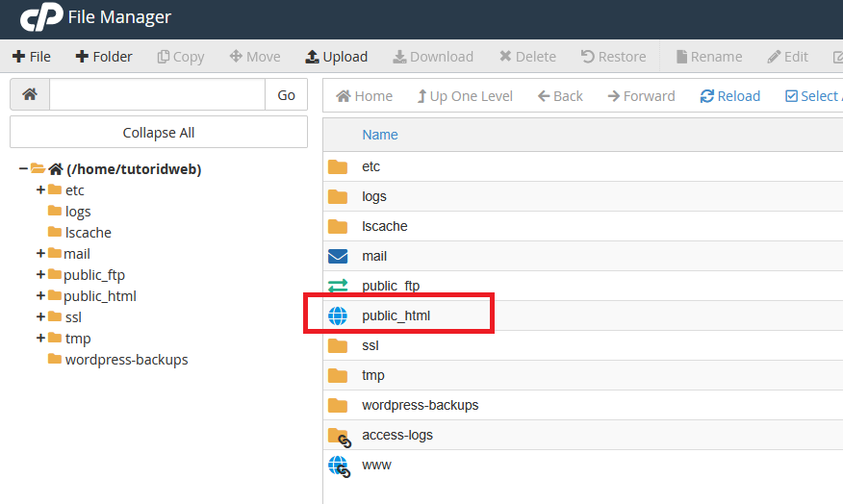Expand the tmp folder in tree
Image resolution: width=843 pixels, height=504 pixels.
click(40, 338)
